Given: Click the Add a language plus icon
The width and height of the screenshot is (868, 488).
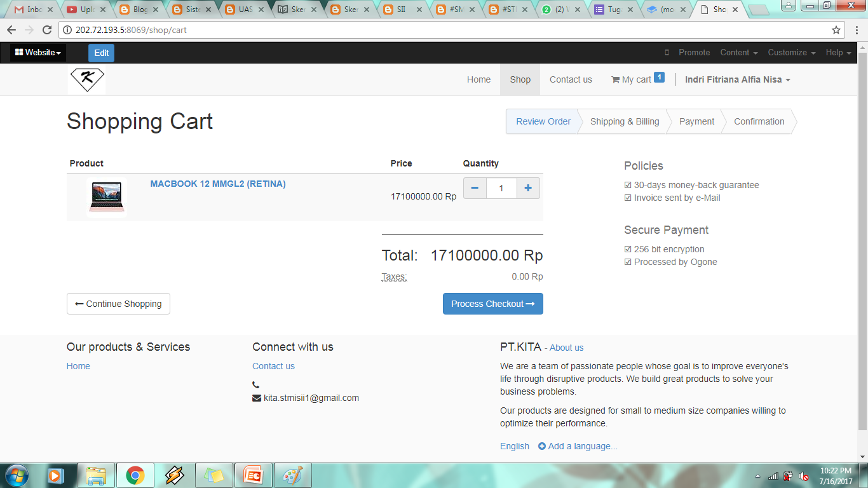Looking at the screenshot, I should pos(542,446).
